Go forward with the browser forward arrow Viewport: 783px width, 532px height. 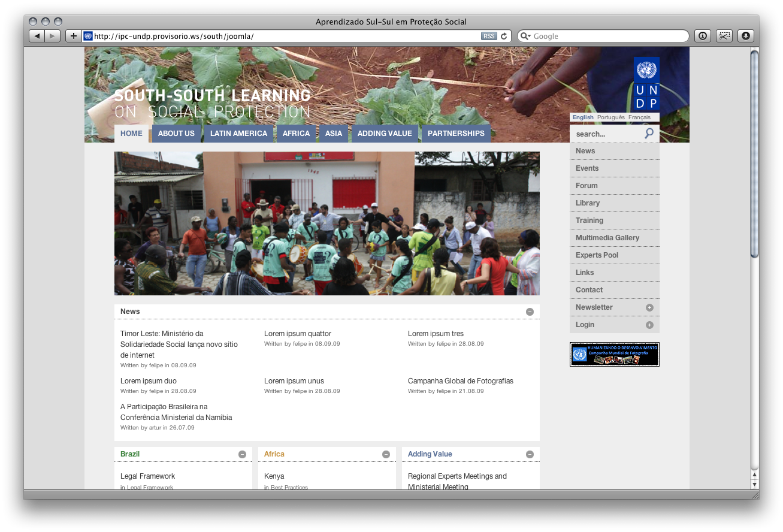[x=53, y=36]
